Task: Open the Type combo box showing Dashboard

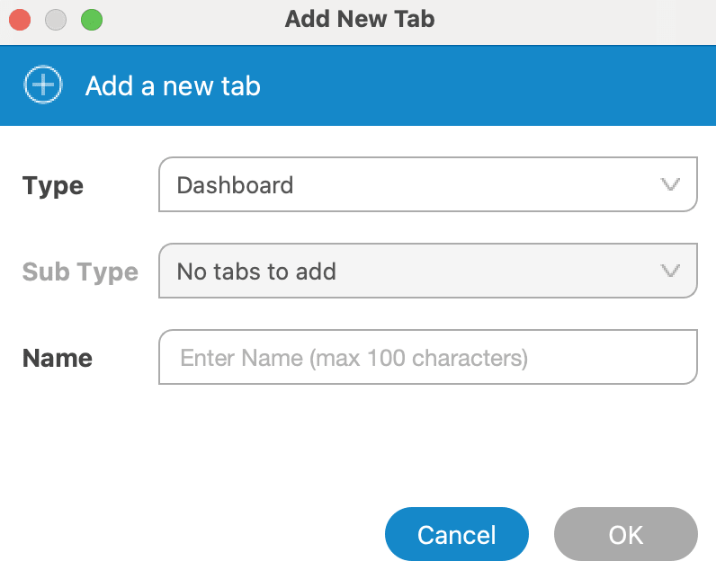Action: pos(428,184)
